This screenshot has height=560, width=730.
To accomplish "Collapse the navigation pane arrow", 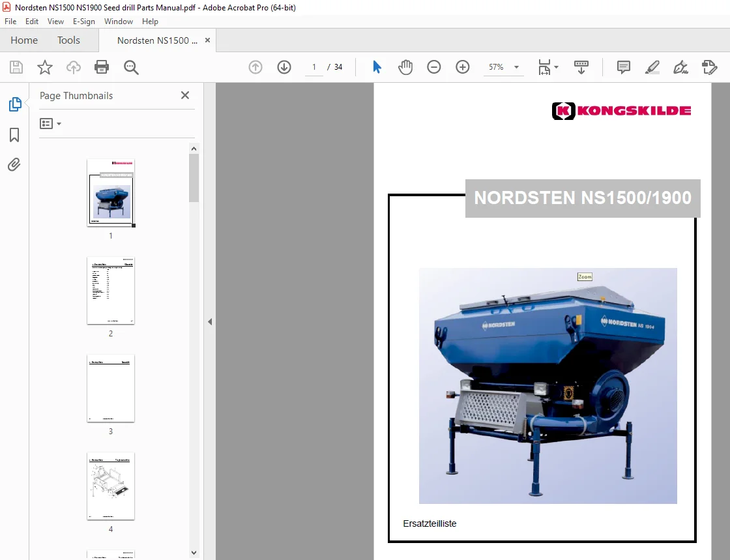I will (x=210, y=321).
